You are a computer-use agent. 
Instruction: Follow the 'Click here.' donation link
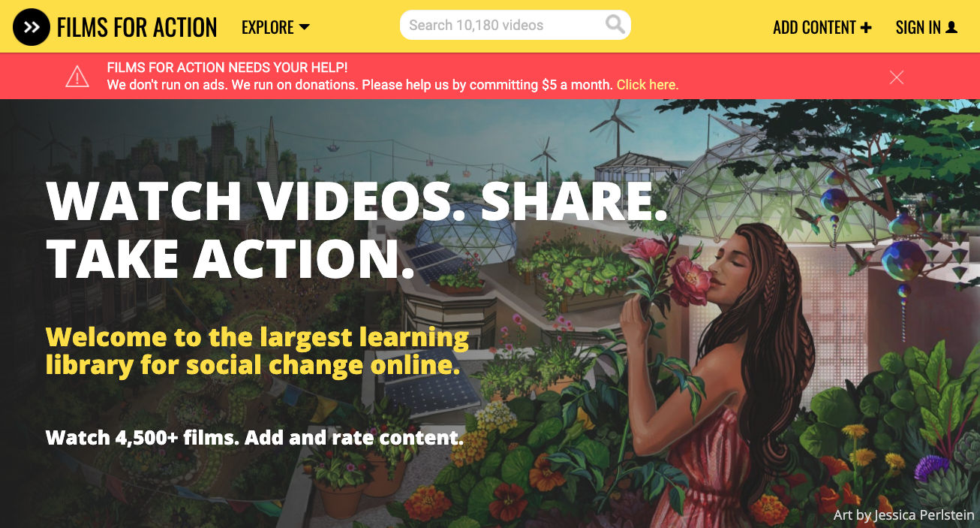tap(648, 85)
